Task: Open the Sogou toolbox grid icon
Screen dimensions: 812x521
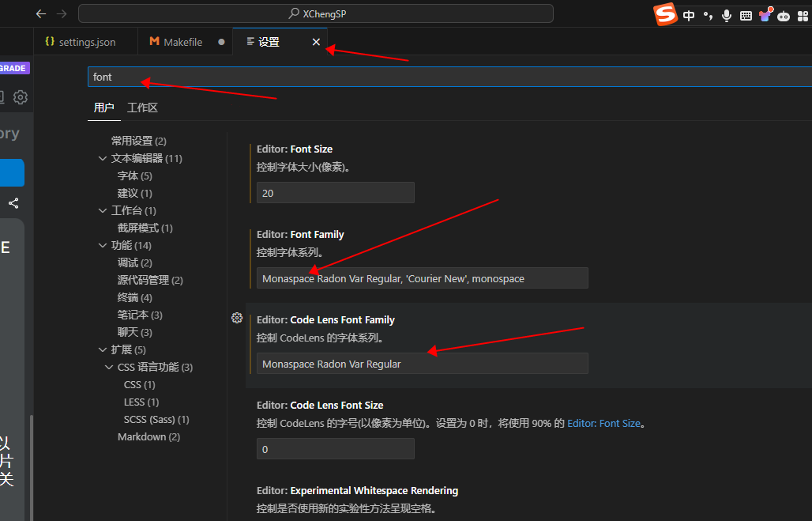Action: click(x=803, y=16)
